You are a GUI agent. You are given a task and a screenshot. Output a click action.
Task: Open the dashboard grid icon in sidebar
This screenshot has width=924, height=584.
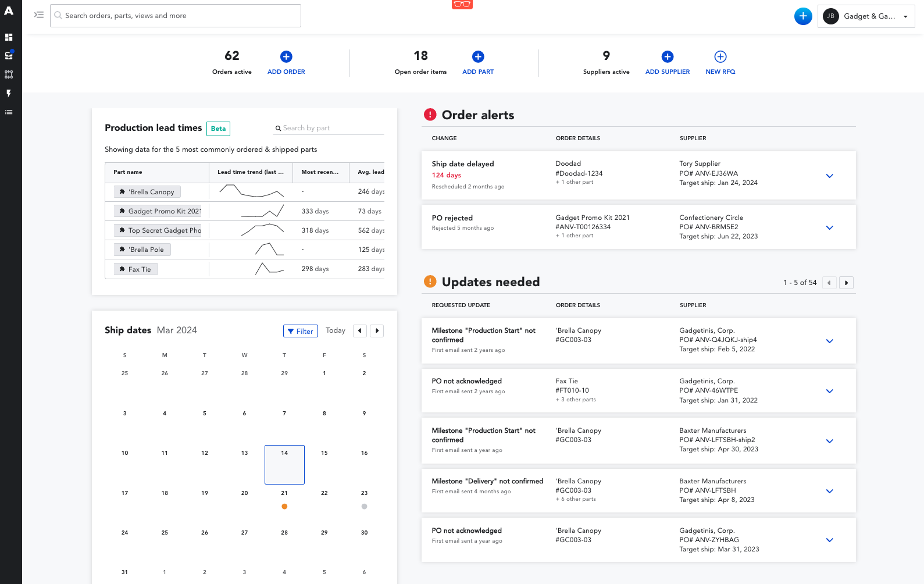pos(9,37)
